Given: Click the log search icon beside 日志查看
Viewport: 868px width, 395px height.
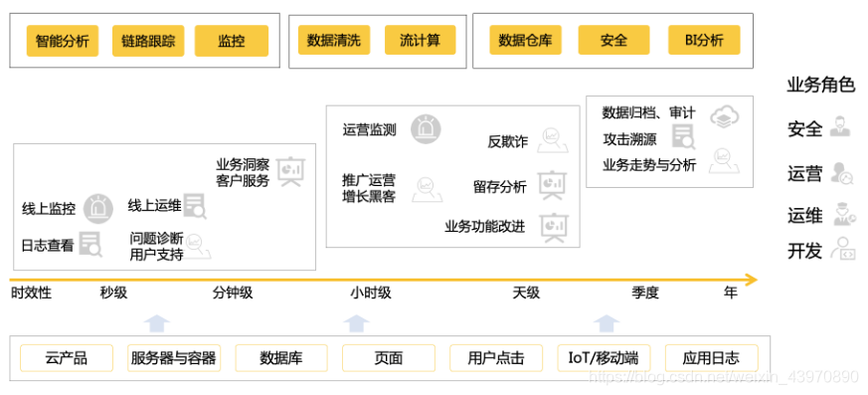Looking at the screenshot, I should coord(90,244).
